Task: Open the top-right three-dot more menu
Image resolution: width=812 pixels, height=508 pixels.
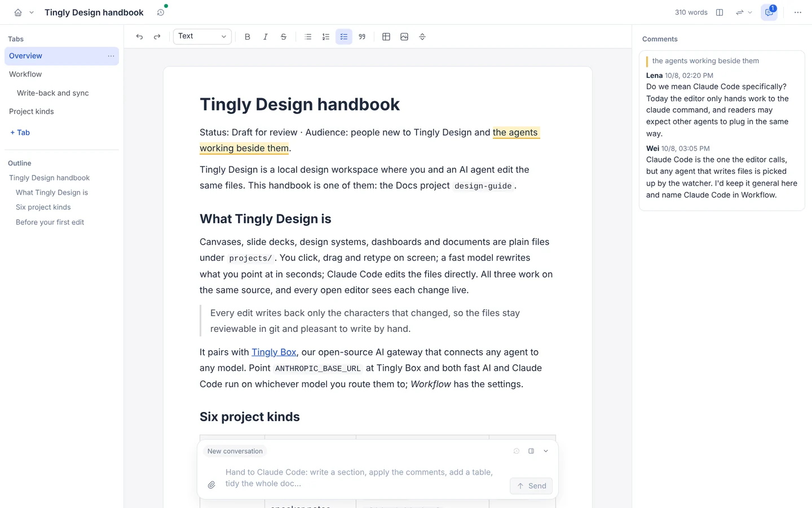Action: coord(797,12)
